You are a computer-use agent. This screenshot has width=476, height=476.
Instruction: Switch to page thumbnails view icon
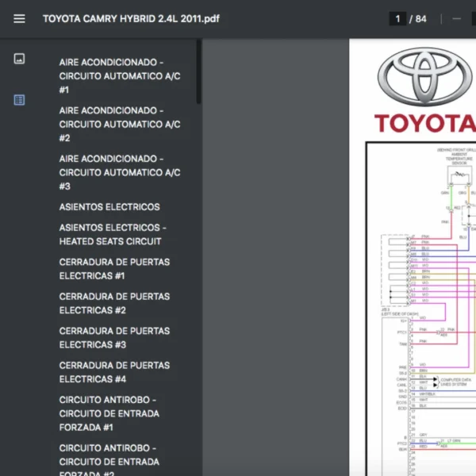point(19,59)
